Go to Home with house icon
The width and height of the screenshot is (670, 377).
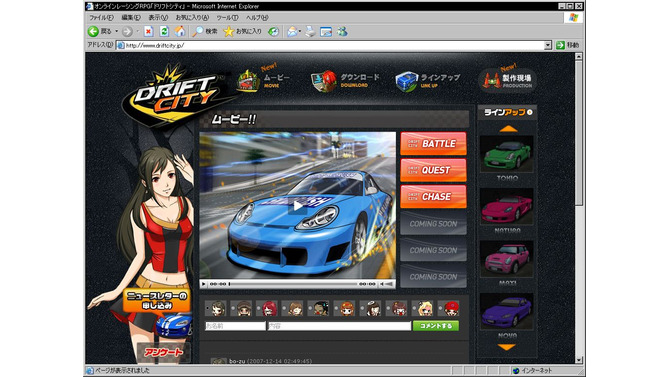coord(180,31)
